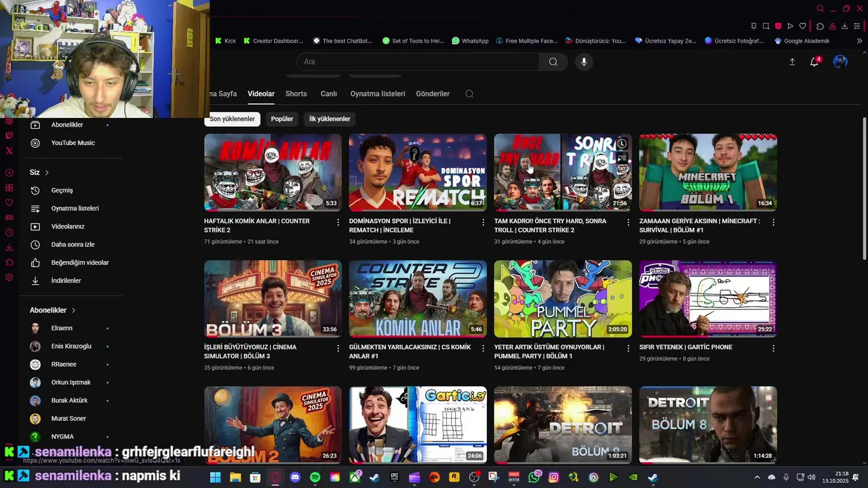Open Opera downloads icon in toolbar
The width and height of the screenshot is (868, 488).
[844, 26]
